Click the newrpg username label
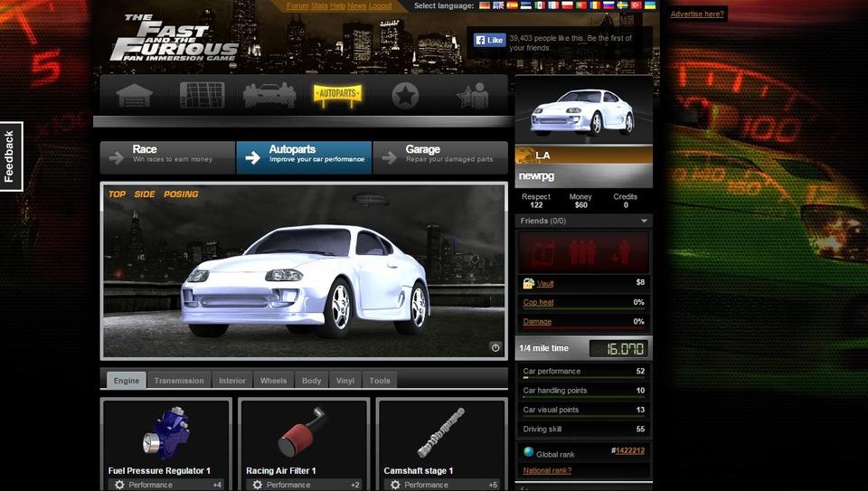The height and width of the screenshot is (491, 868). point(536,176)
